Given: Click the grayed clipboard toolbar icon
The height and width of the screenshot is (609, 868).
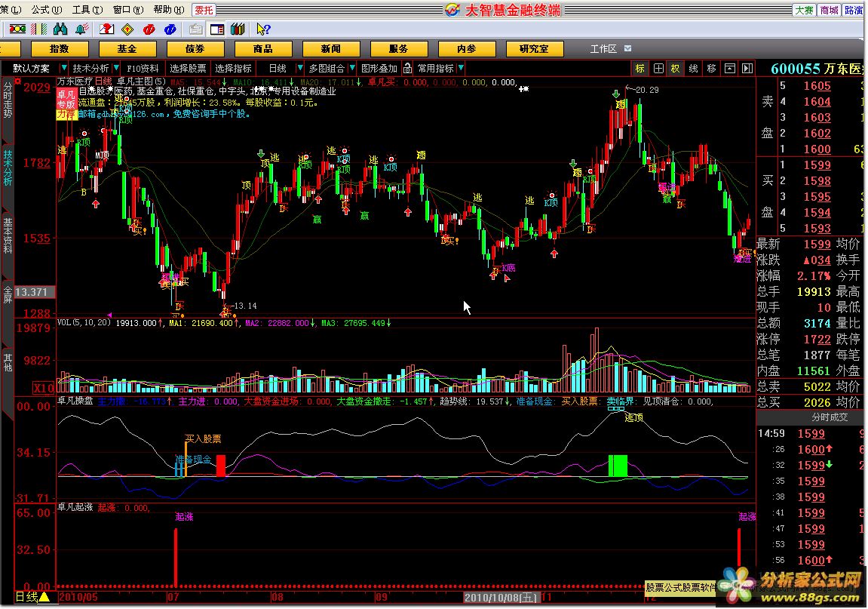Looking at the screenshot, I should click(195, 29).
